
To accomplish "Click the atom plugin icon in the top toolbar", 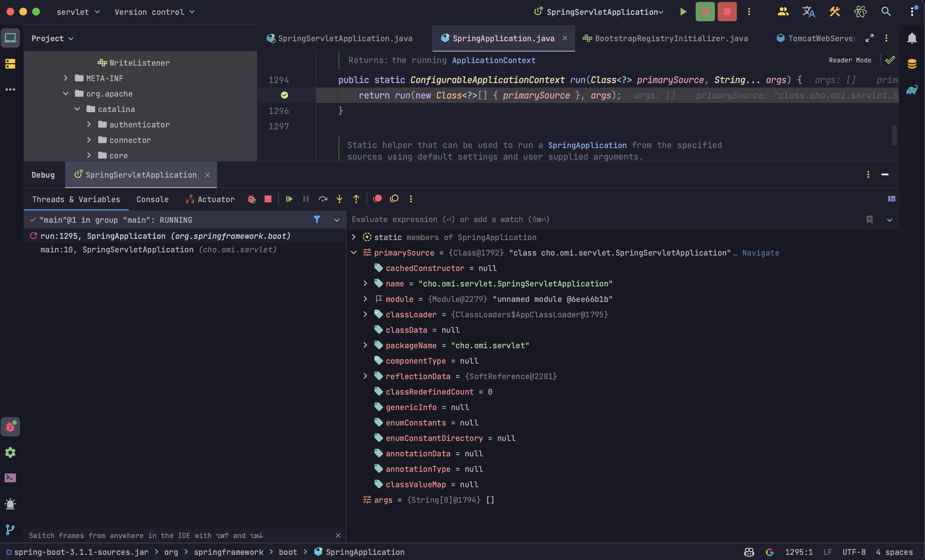I will (861, 12).
